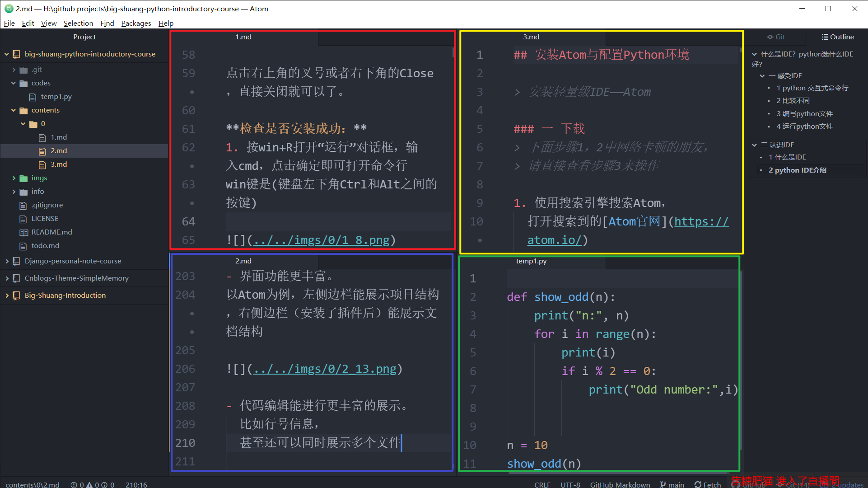
Task: Click the CRLF line ending selector
Action: [542, 484]
